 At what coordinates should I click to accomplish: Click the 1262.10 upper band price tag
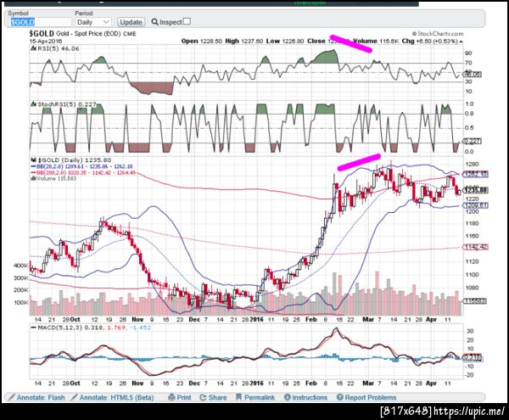pyautogui.click(x=476, y=174)
